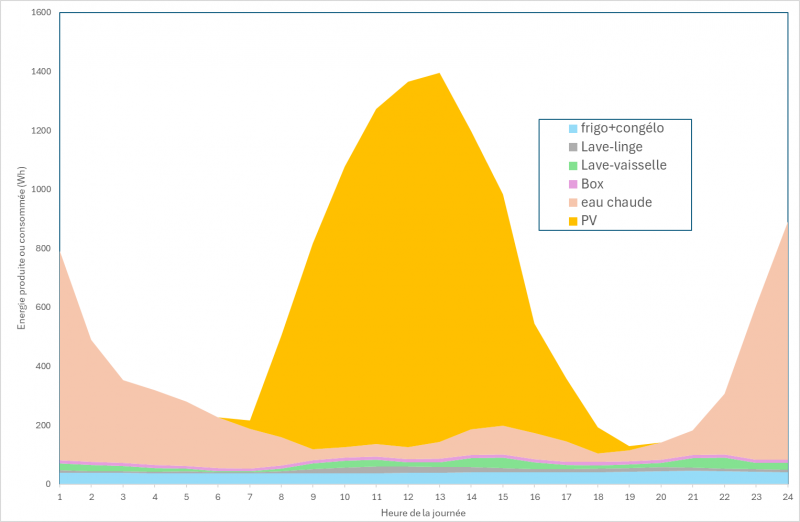The width and height of the screenshot is (800, 522).
Task: Select the 'Lave-linge' legend label
Action: click(611, 147)
